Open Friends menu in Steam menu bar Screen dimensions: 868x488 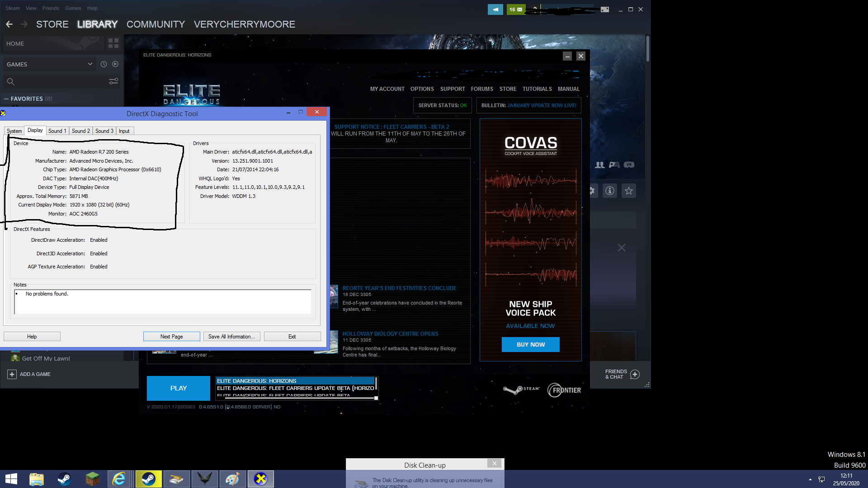51,8
